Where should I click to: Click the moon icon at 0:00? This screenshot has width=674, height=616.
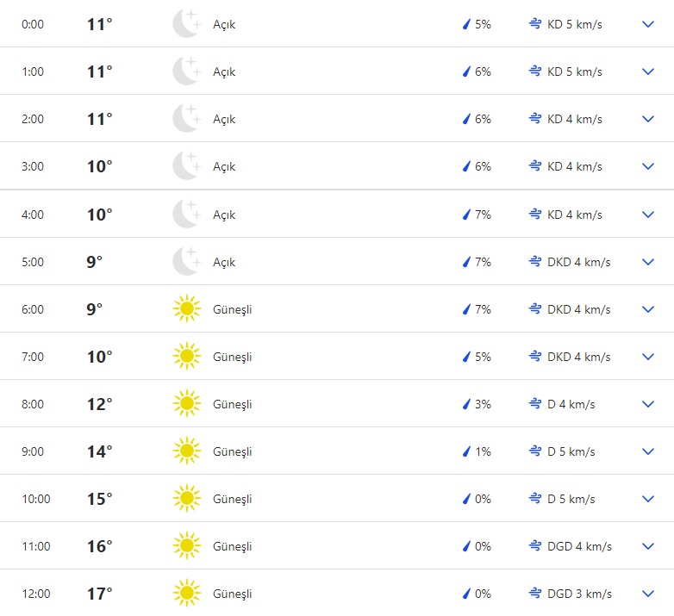point(186,24)
